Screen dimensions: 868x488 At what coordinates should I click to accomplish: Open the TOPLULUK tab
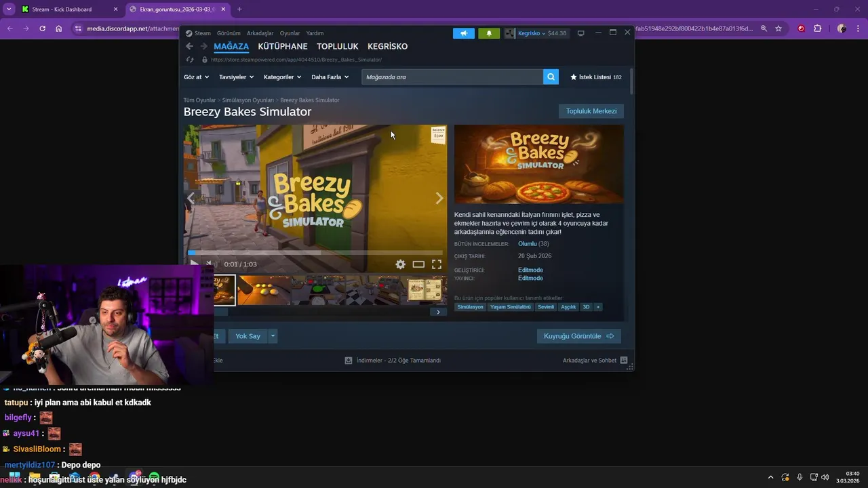pyautogui.click(x=338, y=46)
